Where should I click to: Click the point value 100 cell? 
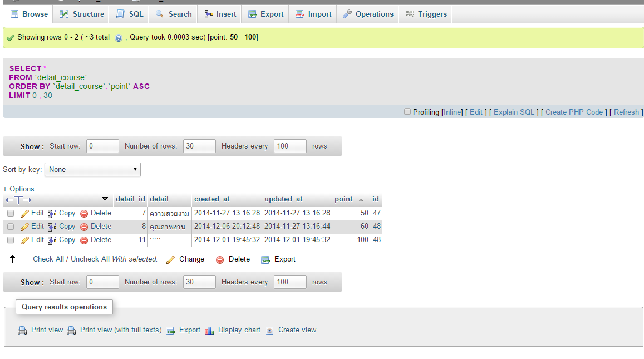coord(363,239)
